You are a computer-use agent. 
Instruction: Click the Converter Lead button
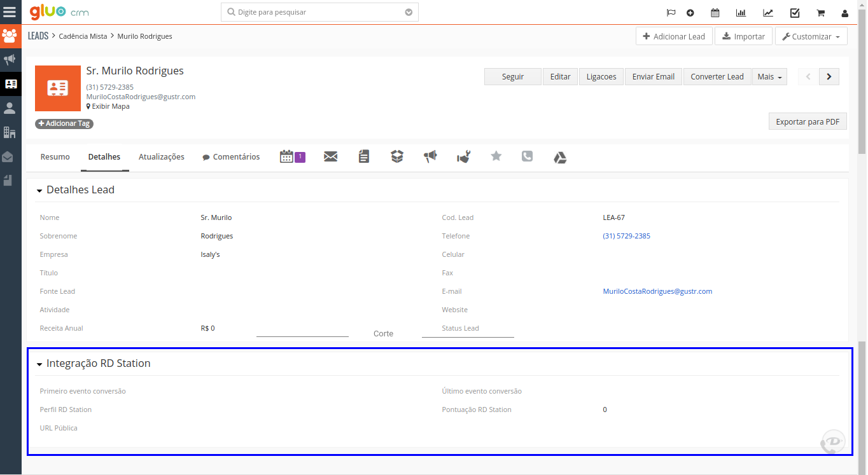point(717,76)
